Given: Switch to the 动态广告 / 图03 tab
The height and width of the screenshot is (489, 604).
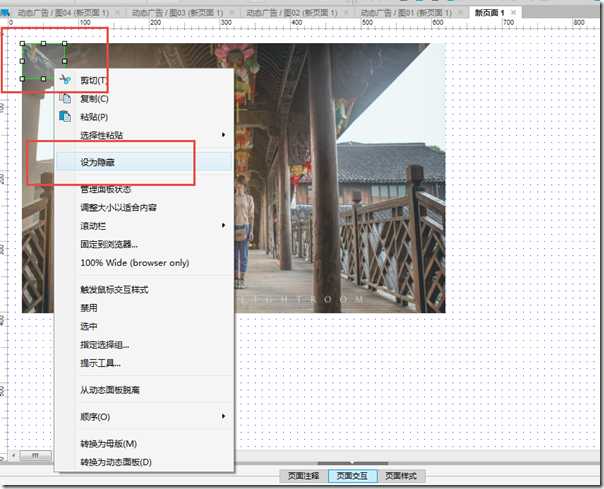Looking at the screenshot, I should [178, 13].
